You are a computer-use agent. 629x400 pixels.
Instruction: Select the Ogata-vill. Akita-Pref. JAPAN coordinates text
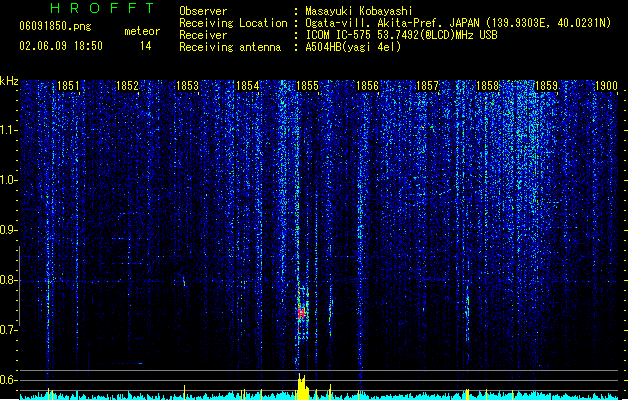(x=458, y=23)
